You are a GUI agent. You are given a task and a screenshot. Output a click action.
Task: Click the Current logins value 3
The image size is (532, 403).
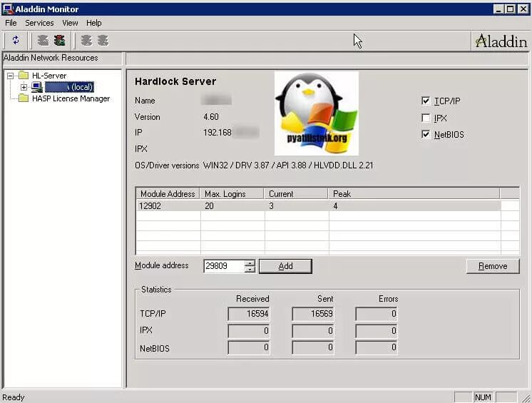271,205
